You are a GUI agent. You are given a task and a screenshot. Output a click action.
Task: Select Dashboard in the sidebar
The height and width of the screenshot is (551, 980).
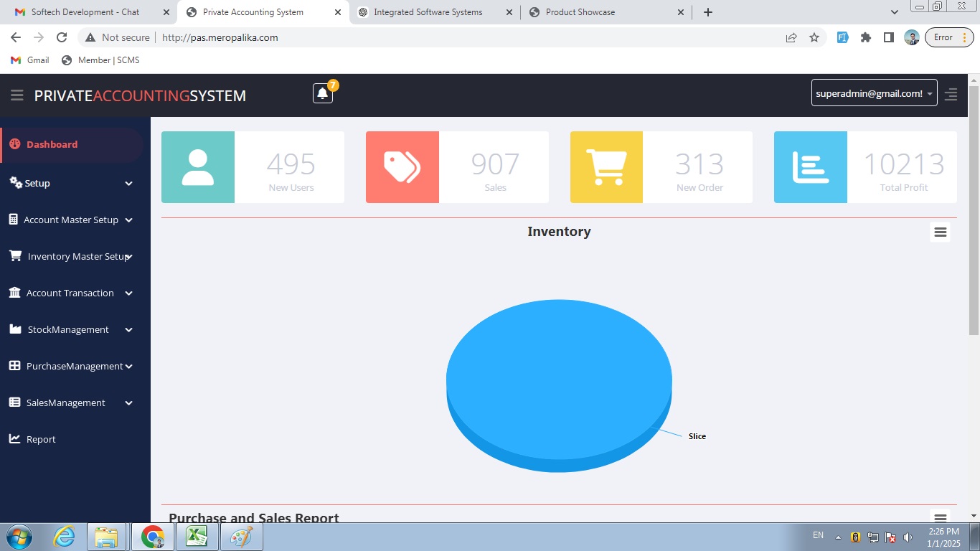(x=52, y=144)
